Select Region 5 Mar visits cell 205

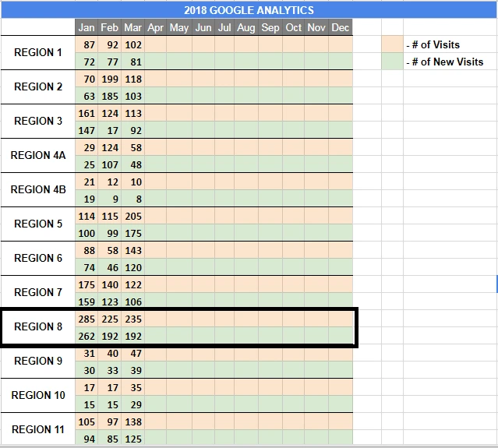132,216
